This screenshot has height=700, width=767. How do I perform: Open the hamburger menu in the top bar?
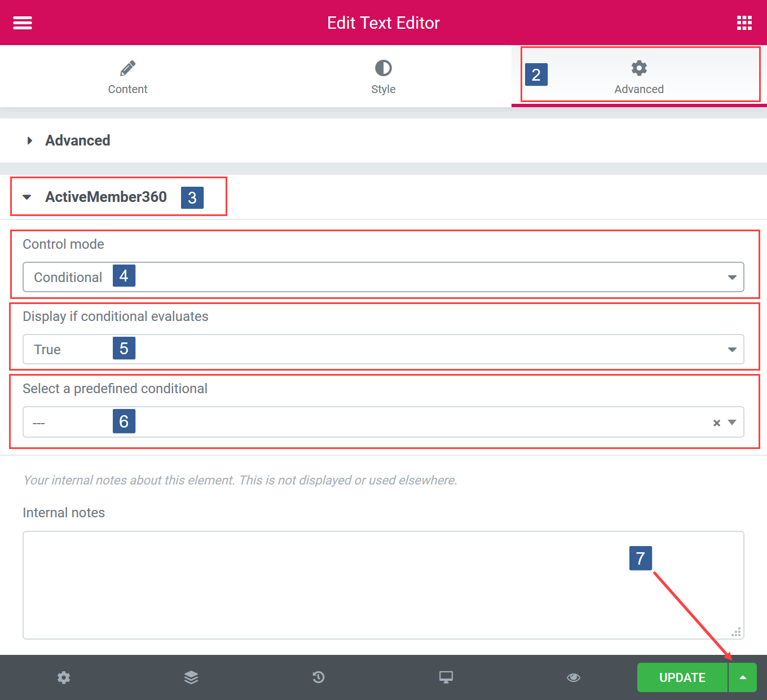[22, 23]
